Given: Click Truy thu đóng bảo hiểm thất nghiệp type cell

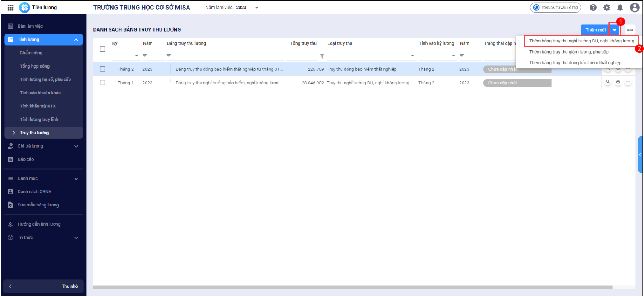Looking at the screenshot, I should pyautogui.click(x=362, y=69).
